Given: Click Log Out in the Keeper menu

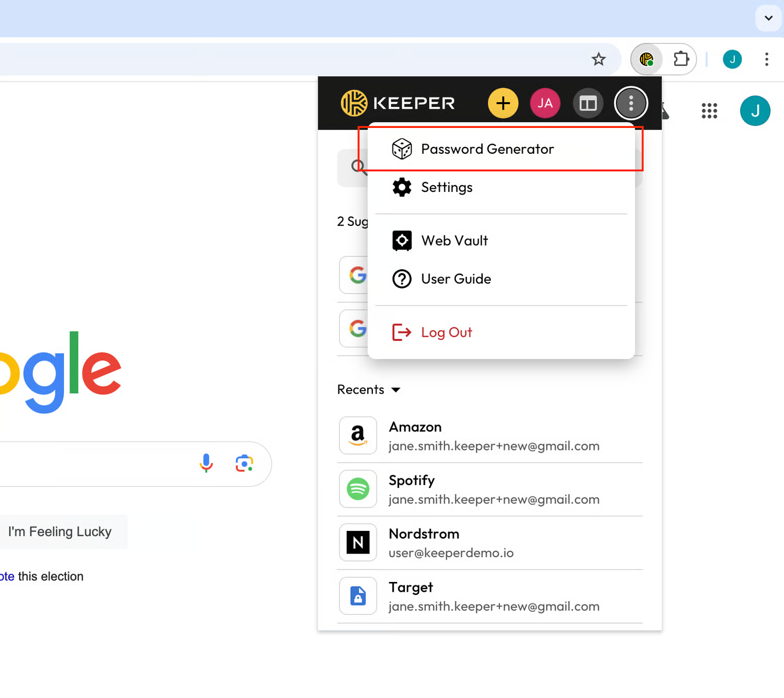Looking at the screenshot, I should pyautogui.click(x=446, y=332).
